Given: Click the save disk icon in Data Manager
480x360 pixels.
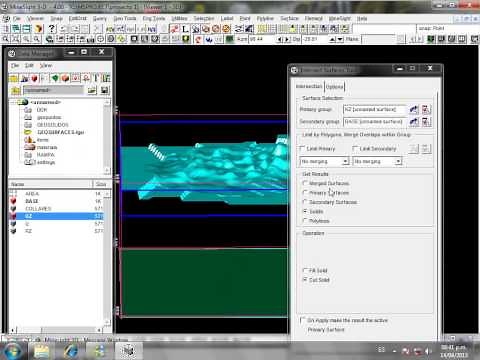Looking at the screenshot, I should click(104, 90).
